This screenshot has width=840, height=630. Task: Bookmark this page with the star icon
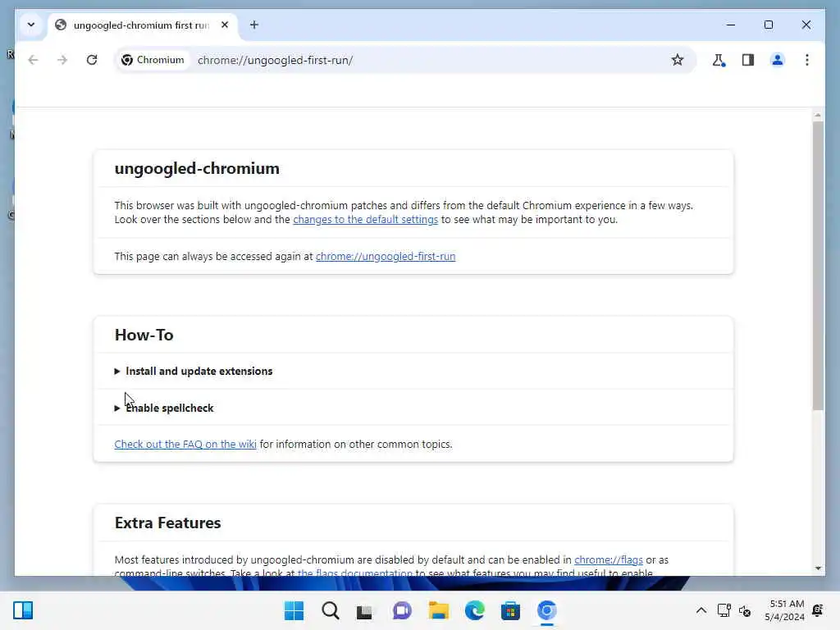click(677, 60)
